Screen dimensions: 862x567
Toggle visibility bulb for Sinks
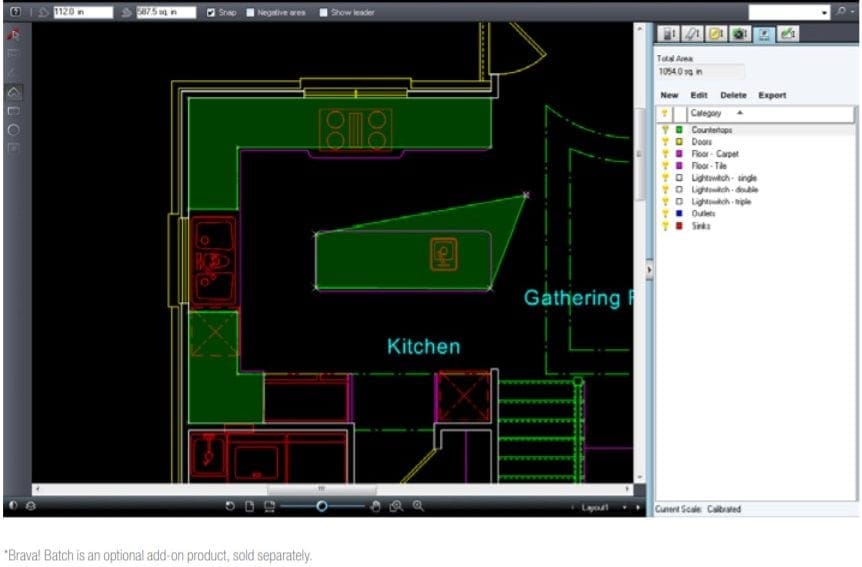(x=665, y=226)
